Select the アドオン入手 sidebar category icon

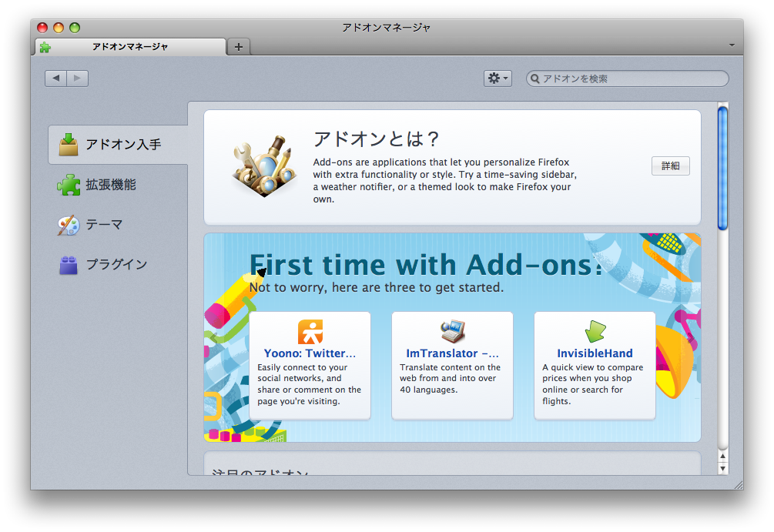point(69,143)
